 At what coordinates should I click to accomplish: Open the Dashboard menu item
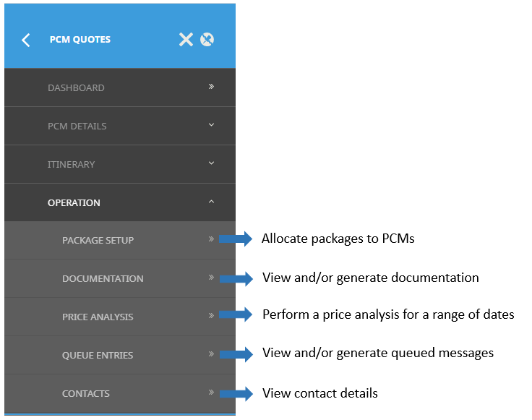(76, 88)
